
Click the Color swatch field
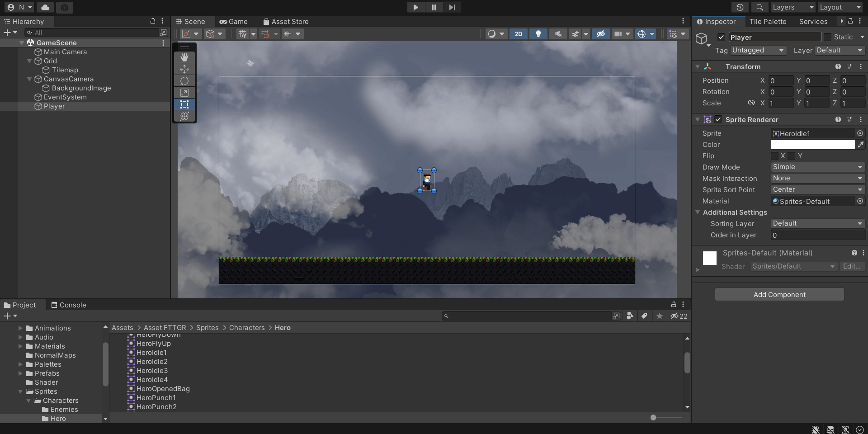[x=813, y=144]
